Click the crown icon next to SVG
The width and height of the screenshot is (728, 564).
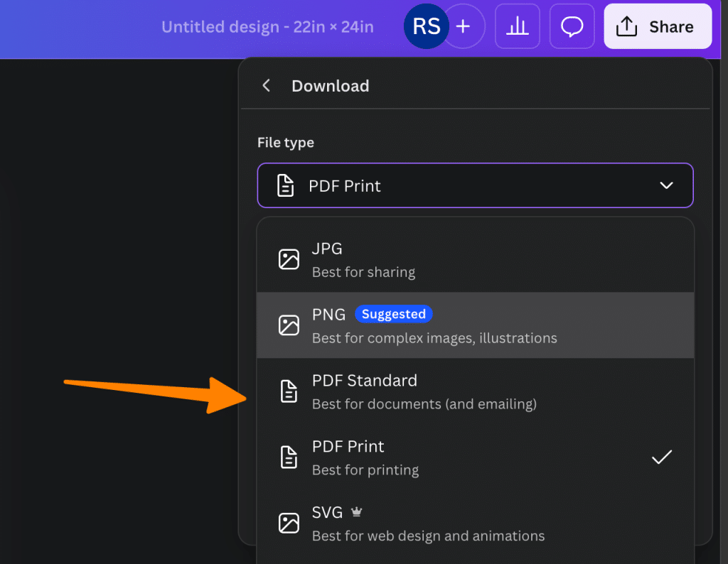click(356, 511)
